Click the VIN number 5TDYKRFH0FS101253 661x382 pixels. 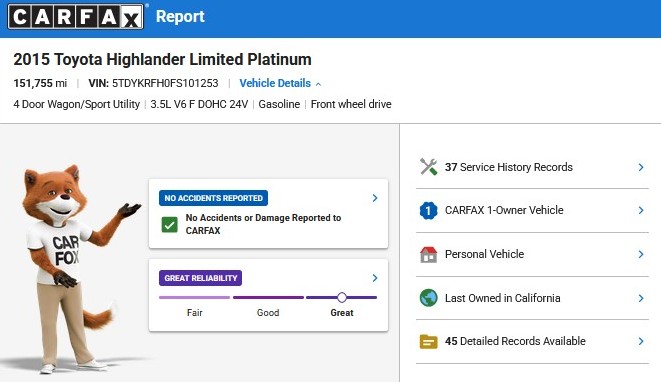pyautogui.click(x=165, y=83)
